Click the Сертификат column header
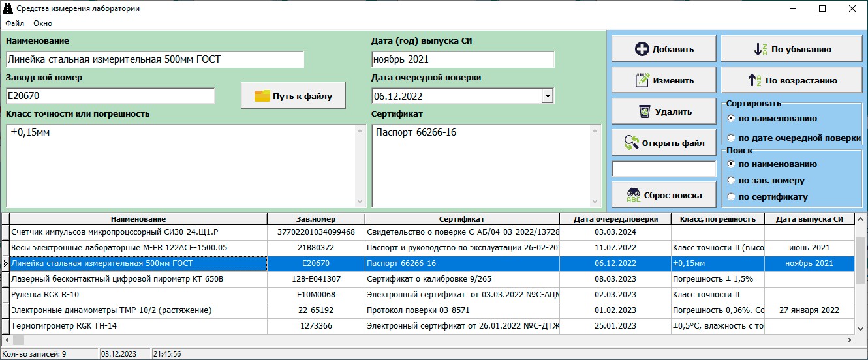This screenshot has height=360, width=868. (462, 219)
